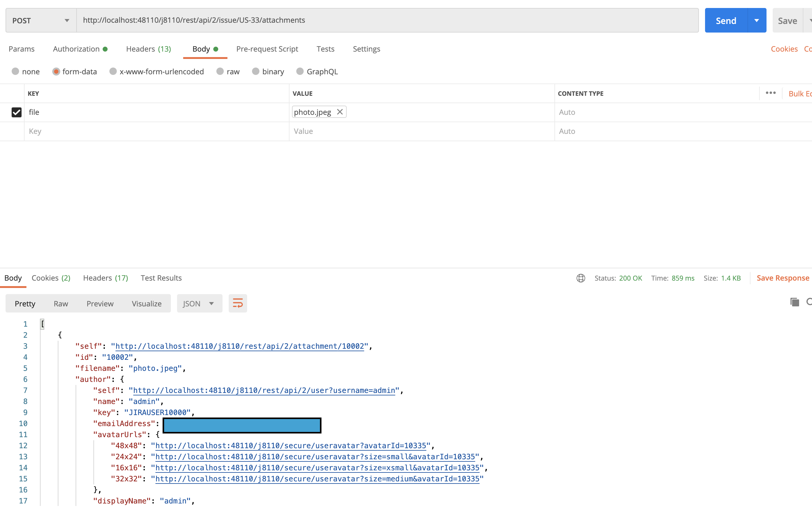Click the wrap lines icon in response toolbar
The height and width of the screenshot is (509, 812).
[238, 303]
